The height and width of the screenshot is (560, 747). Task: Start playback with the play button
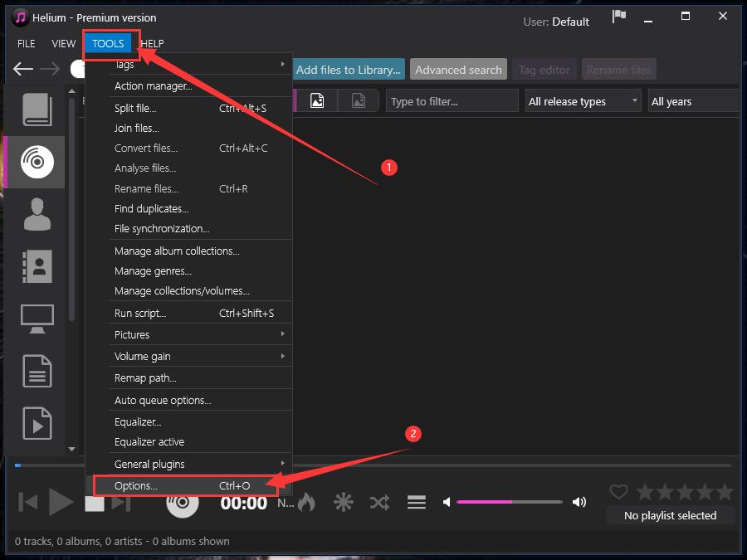[x=61, y=502]
